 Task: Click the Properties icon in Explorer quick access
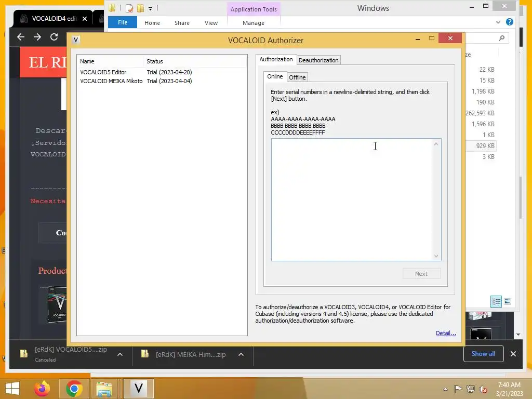tap(129, 8)
